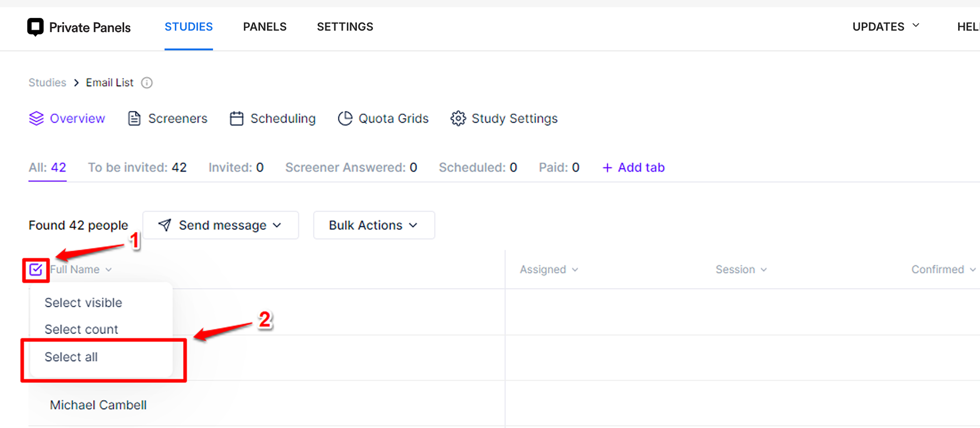Switch to the PANELS nav tab
980x428 pixels.
(265, 27)
